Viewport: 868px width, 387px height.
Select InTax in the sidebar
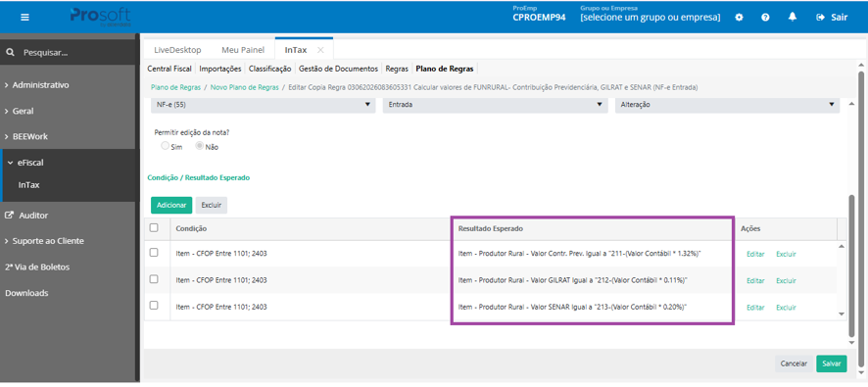coord(28,185)
